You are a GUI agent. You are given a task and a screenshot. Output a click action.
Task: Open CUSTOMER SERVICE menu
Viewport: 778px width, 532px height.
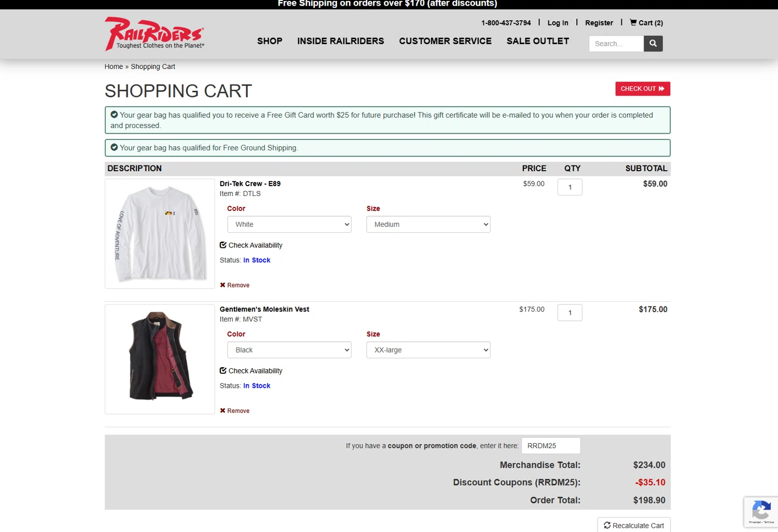pyautogui.click(x=446, y=41)
